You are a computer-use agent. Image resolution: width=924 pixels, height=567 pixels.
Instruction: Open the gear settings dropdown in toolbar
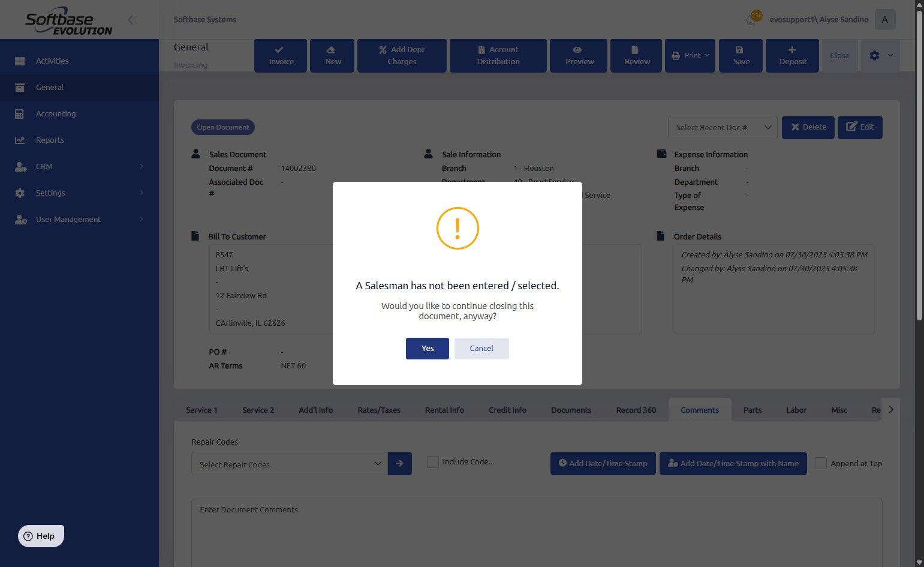880,56
